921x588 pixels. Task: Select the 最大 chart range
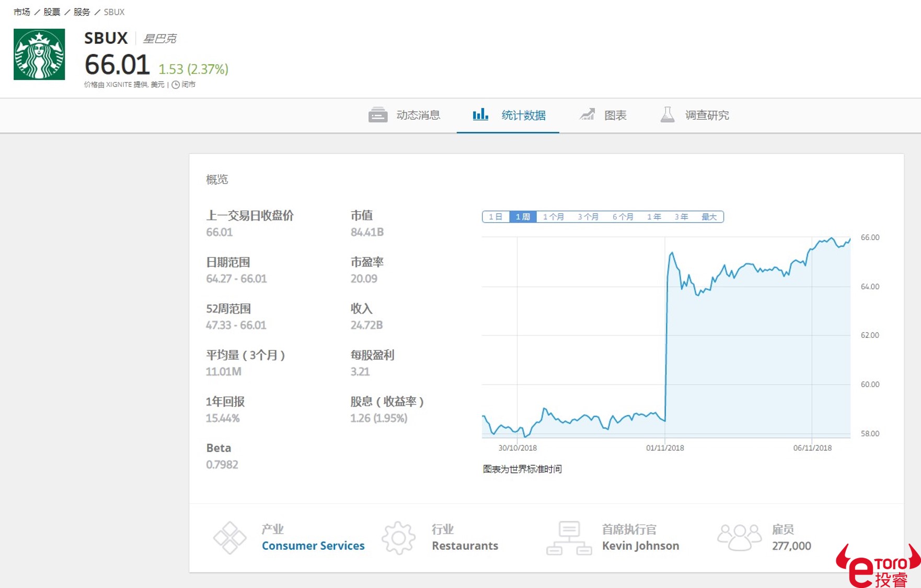[x=709, y=217]
